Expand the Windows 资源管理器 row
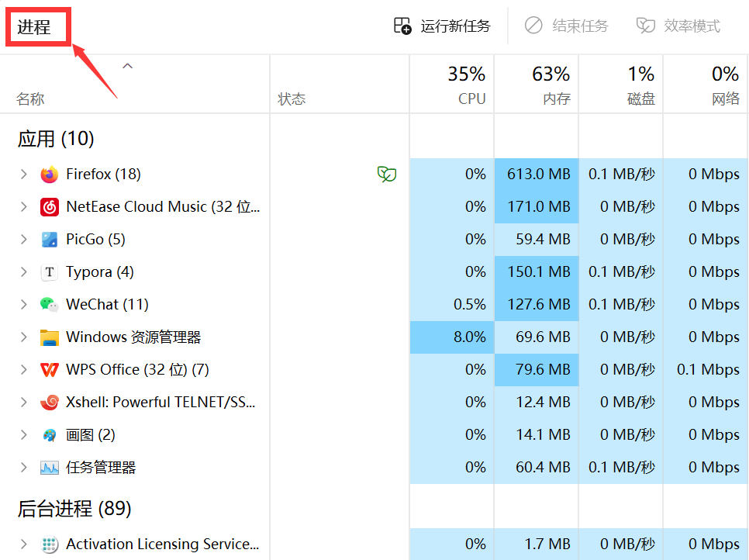The image size is (749, 560). (23, 337)
